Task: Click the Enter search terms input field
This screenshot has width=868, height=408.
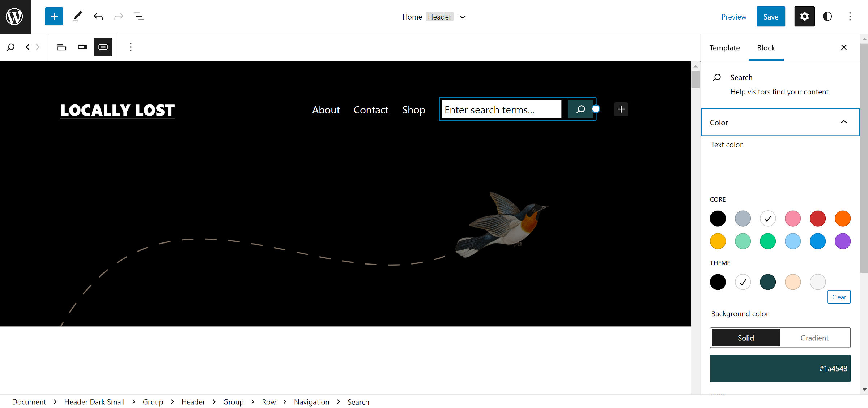Action: point(501,109)
